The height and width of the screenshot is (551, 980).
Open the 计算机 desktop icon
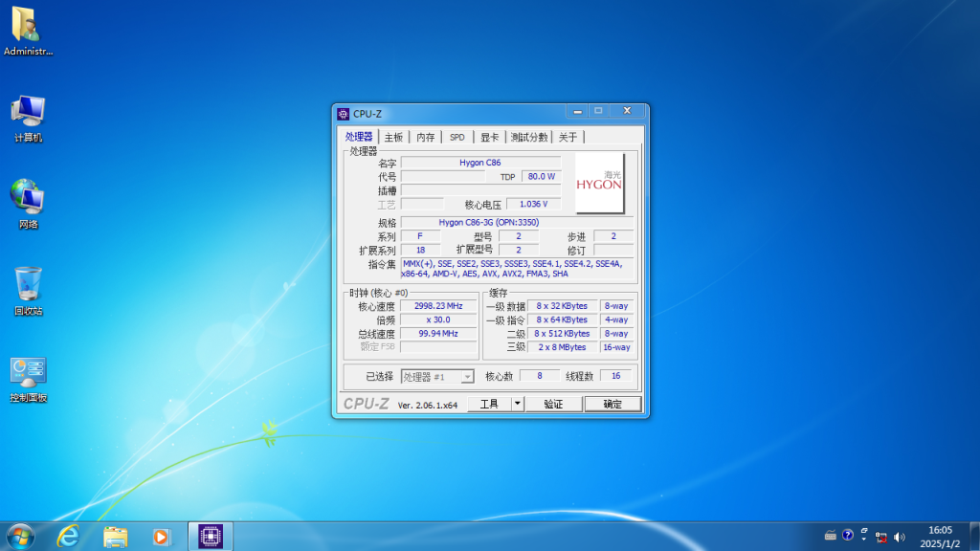click(28, 110)
